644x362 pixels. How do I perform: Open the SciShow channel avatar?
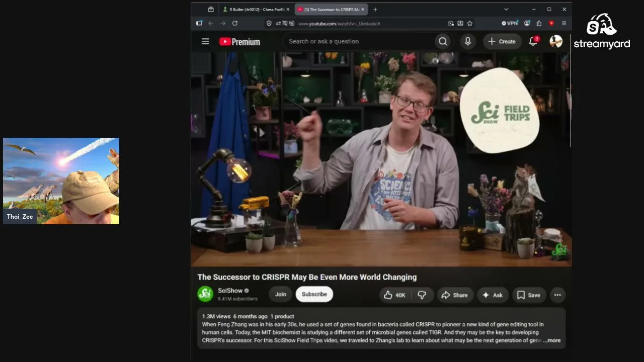[205, 294]
